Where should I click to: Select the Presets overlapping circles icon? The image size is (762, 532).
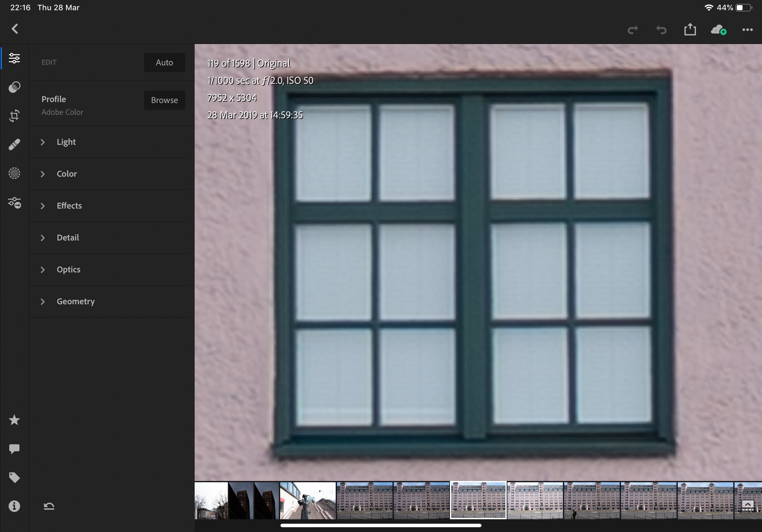tap(14, 87)
